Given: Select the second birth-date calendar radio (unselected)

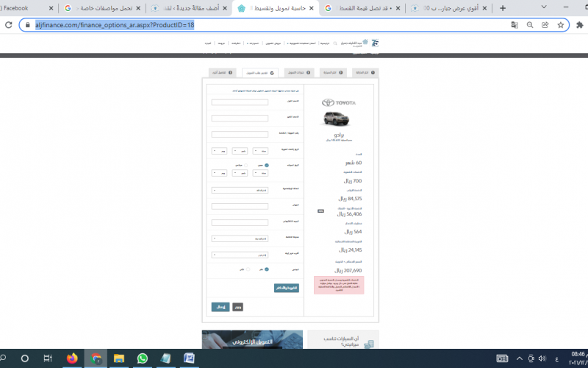Looking at the screenshot, I should 246,165.
